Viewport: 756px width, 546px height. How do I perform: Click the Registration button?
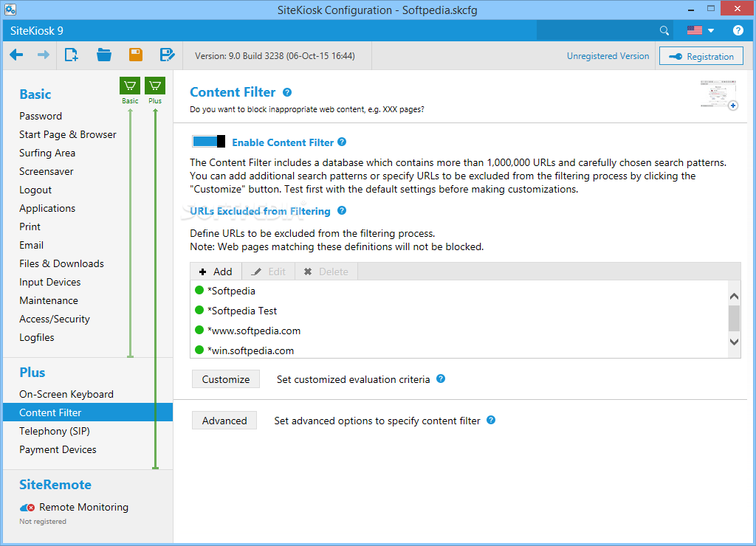point(701,56)
